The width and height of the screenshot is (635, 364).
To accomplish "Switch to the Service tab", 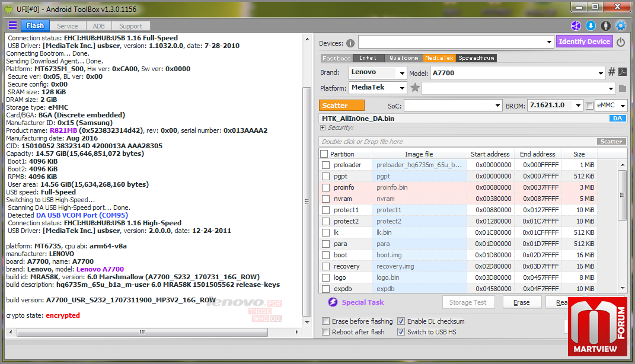I will coord(67,26).
